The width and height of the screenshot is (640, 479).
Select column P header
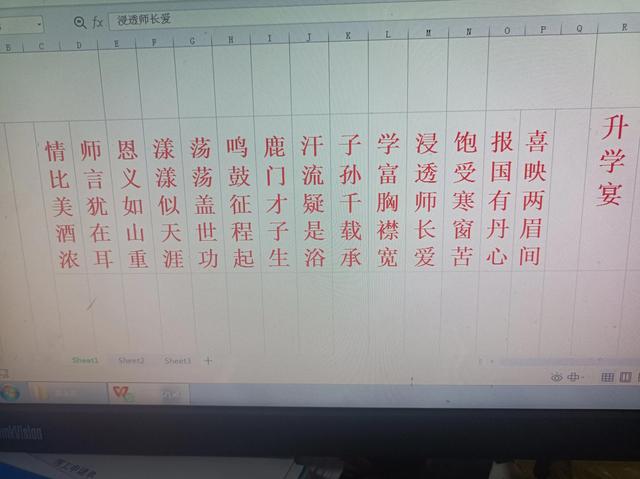pyautogui.click(x=543, y=29)
